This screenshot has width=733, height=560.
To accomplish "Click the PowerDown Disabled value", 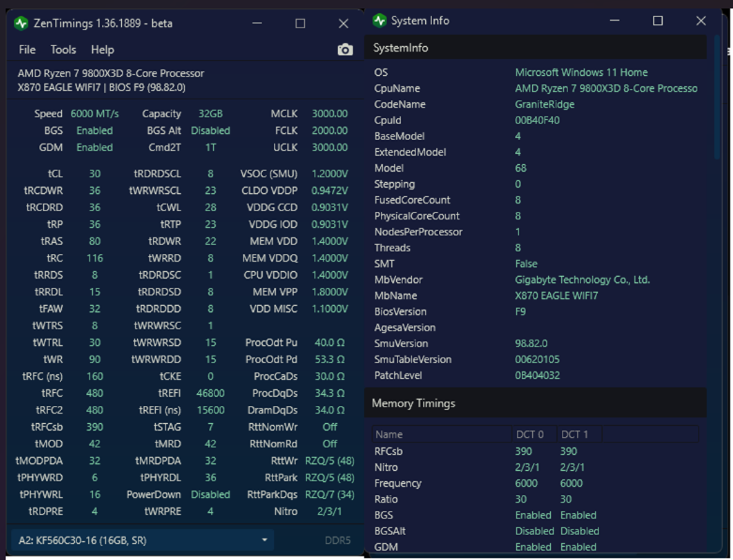I will pyautogui.click(x=210, y=494).
